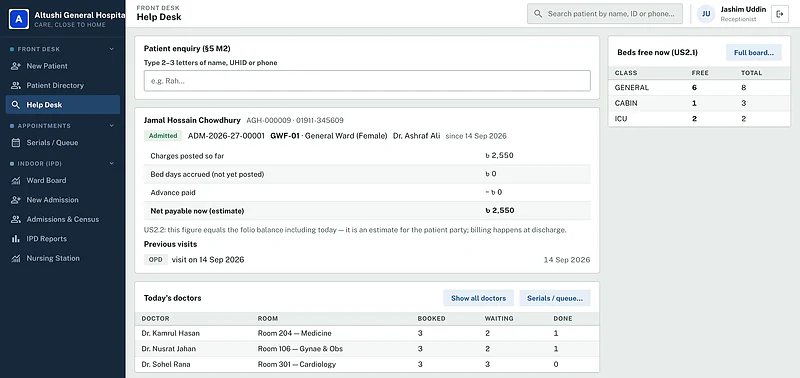Click the Patient Directory people icon

[16, 85]
